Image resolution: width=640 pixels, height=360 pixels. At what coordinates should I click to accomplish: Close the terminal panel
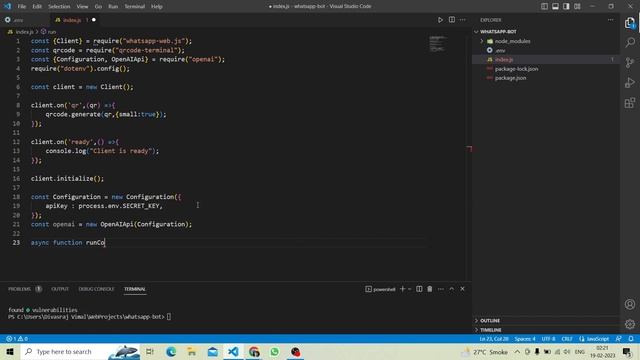pos(462,289)
